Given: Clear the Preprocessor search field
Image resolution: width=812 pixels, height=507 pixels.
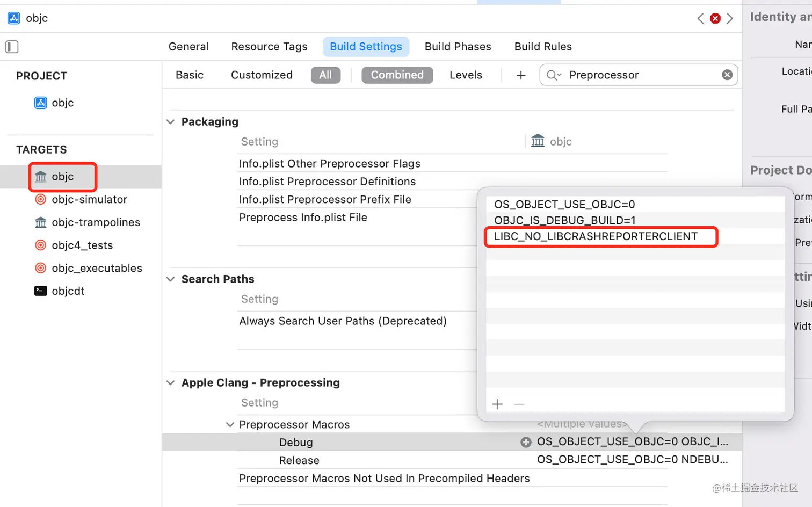Looking at the screenshot, I should (727, 75).
